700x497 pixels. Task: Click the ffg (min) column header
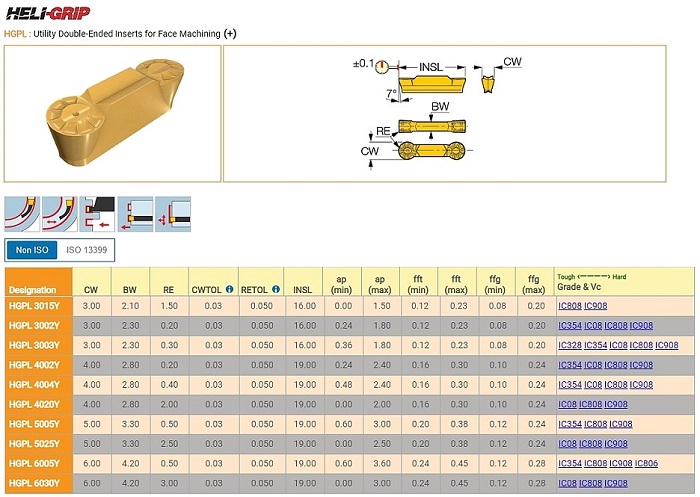tap(495, 284)
